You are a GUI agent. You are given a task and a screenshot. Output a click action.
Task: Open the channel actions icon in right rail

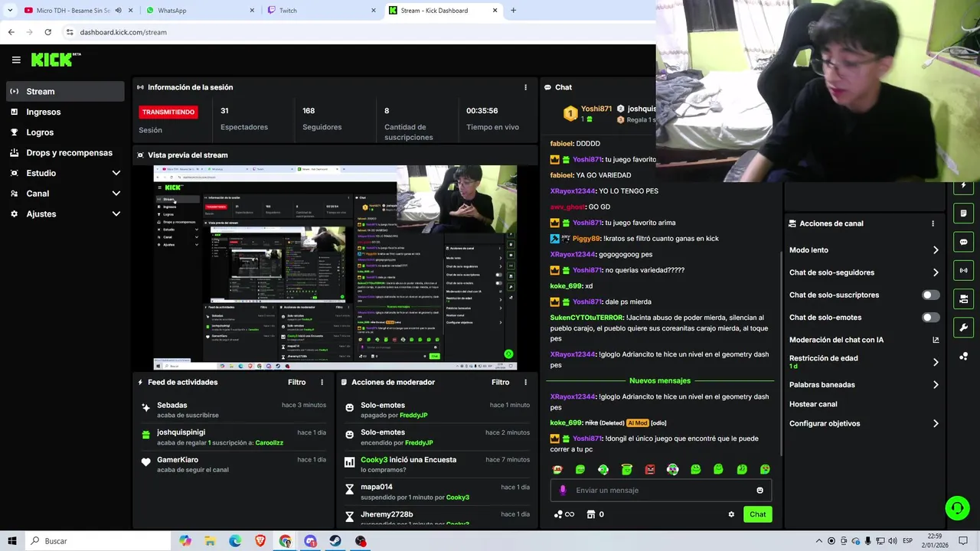pyautogui.click(x=963, y=298)
